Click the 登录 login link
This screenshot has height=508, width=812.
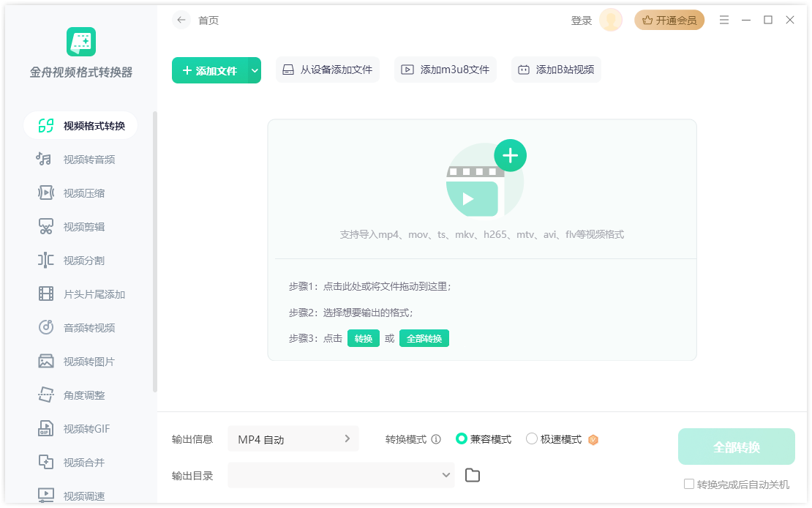581,20
